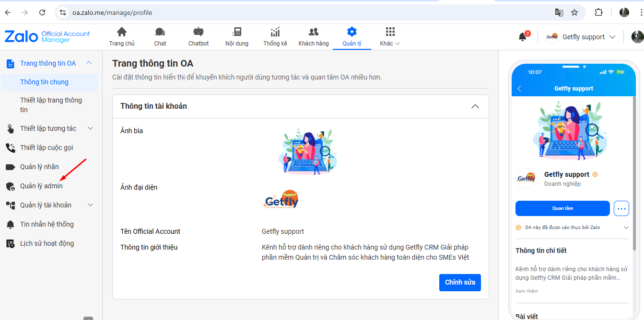Click the cover image under Ảnh bìa
This screenshot has height=320, width=644.
(x=307, y=151)
